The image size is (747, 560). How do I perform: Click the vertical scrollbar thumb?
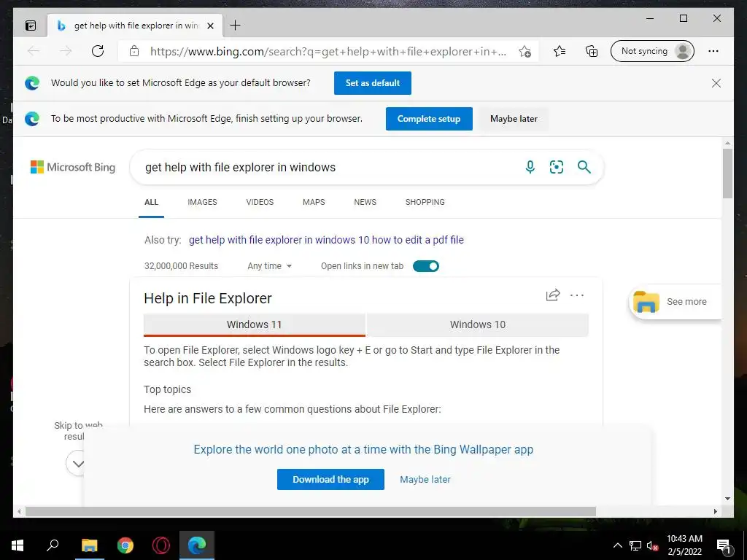727,174
